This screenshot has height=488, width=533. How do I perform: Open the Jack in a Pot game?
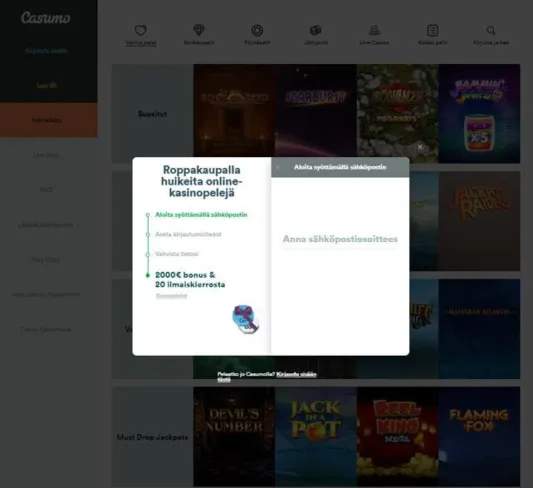pyautogui.click(x=316, y=436)
